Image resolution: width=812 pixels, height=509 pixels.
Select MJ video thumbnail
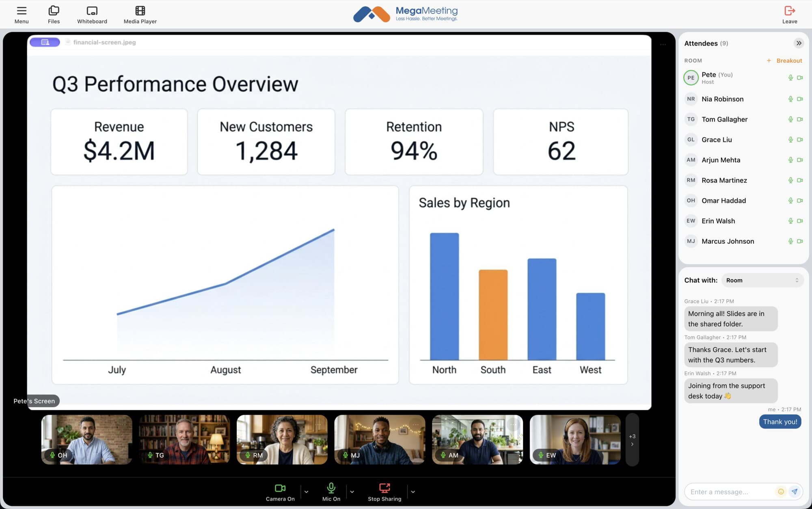point(380,440)
